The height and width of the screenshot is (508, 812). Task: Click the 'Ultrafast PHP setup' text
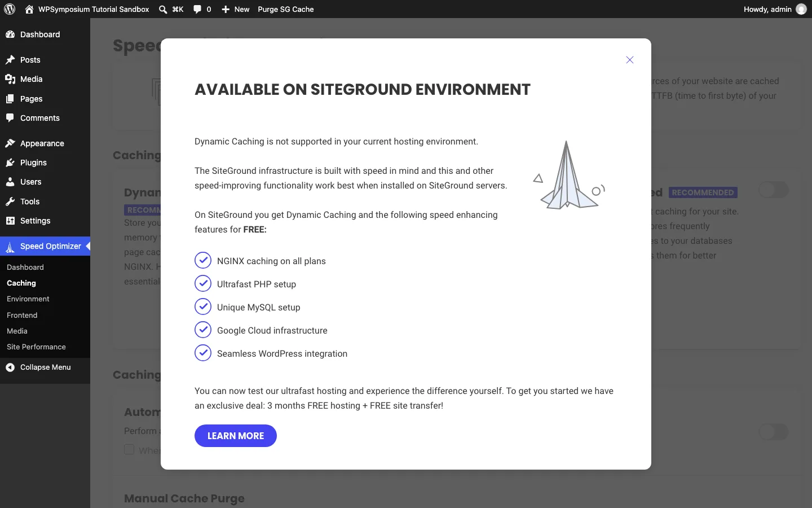point(257,284)
